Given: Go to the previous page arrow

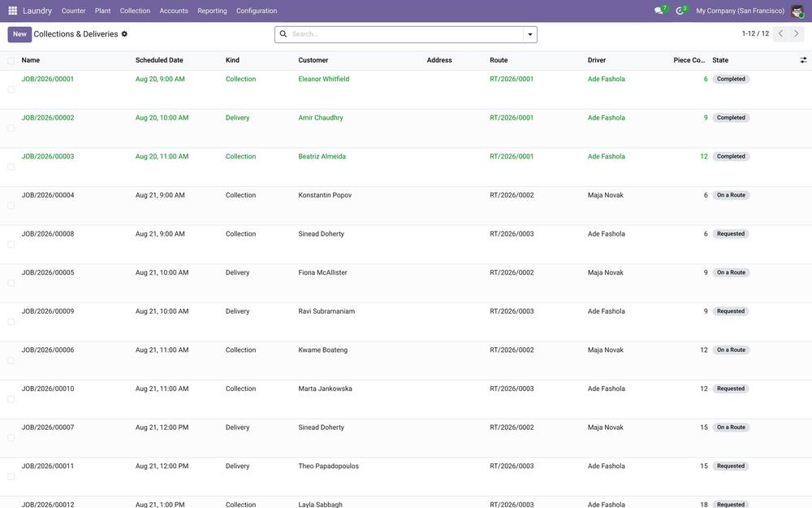Looking at the screenshot, I should pyautogui.click(x=780, y=33).
